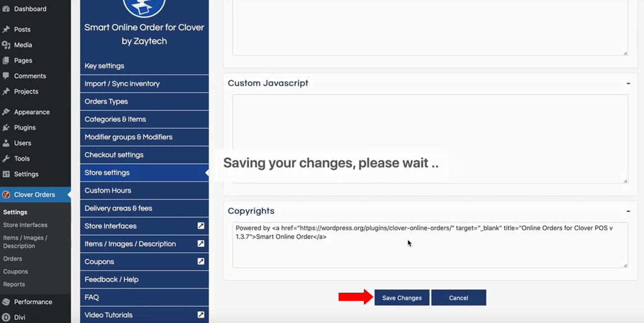Open Delivery areas & fees
644x323 pixels.
click(x=144, y=208)
